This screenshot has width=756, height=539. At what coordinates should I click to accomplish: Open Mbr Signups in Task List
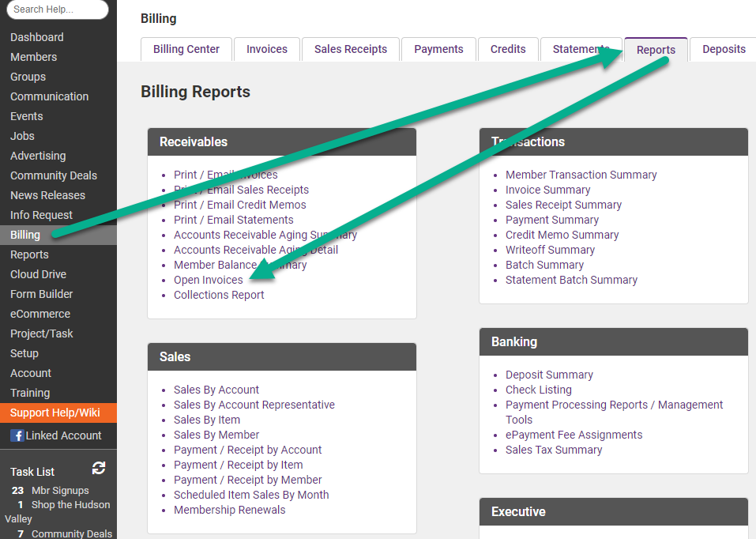click(x=60, y=490)
